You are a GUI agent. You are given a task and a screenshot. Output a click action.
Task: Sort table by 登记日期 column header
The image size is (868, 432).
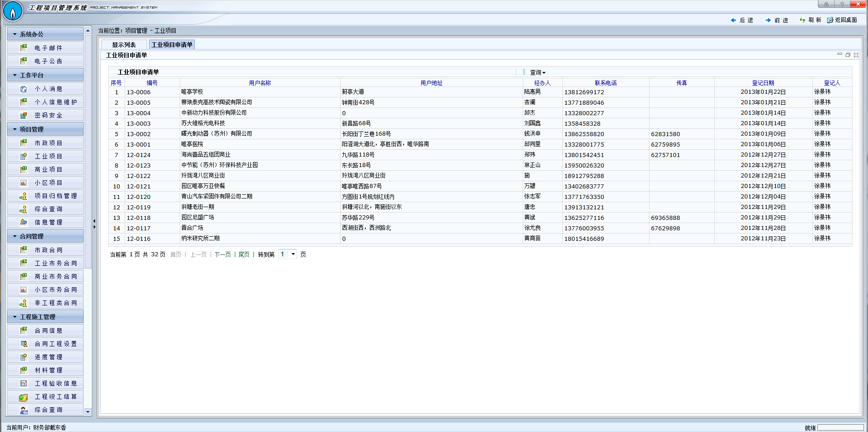click(763, 83)
